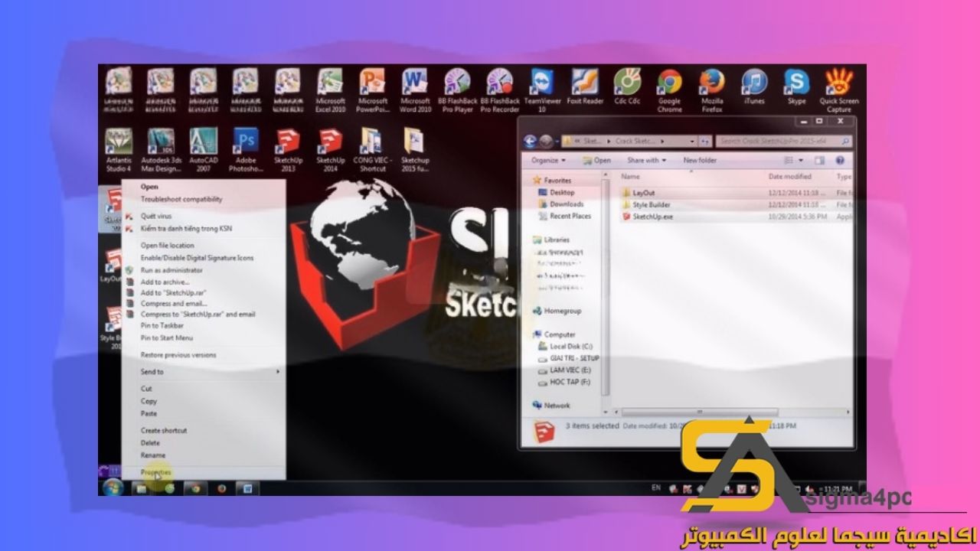Open SketchUp 2014 desktop shortcut
Viewport: 980px width, 551px height.
point(330,149)
